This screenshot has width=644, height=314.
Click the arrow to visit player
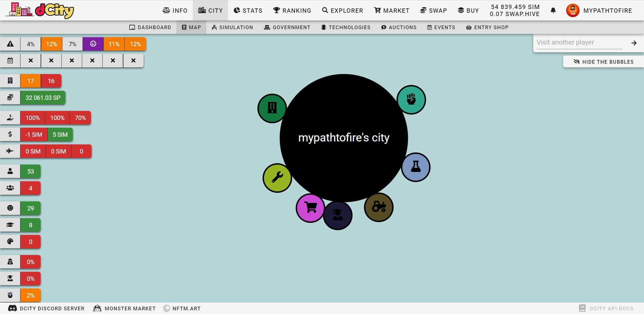click(634, 43)
